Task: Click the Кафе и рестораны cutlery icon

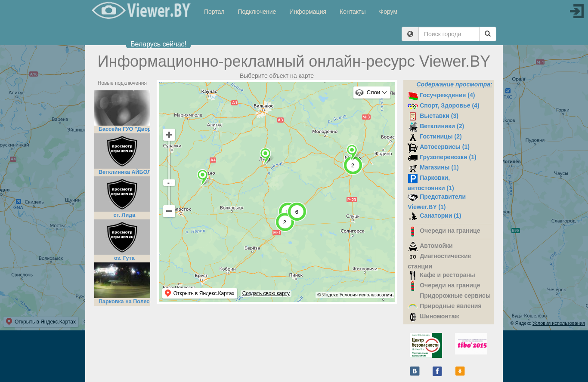Action: 413,275
